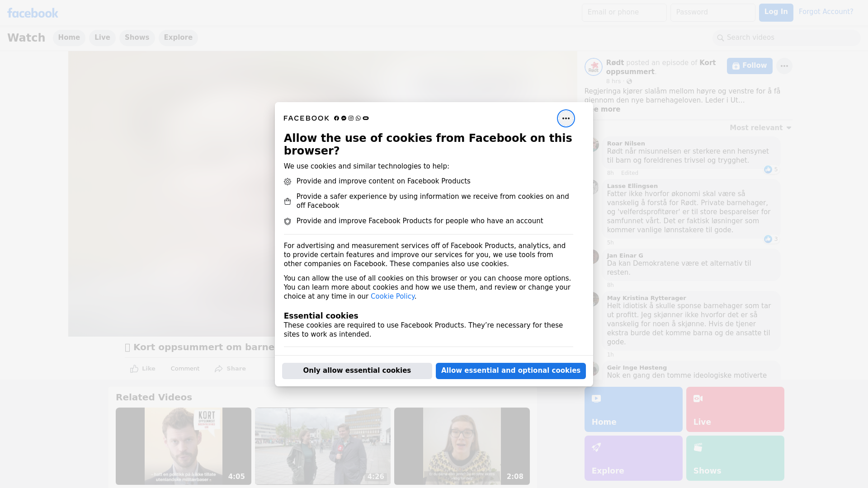
Task: Expand the Most relevant comment sorting dropdown
Action: 760,128
